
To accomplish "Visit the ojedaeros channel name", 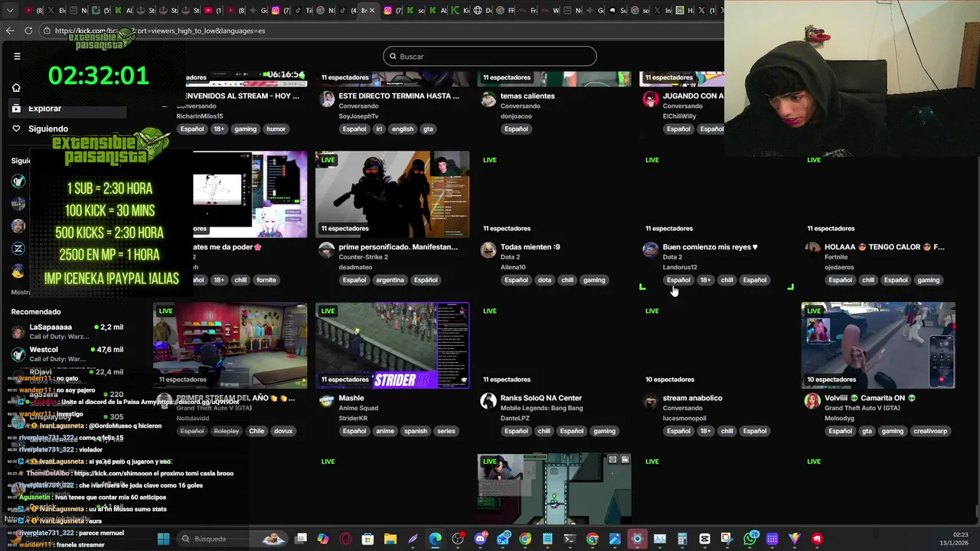I will click(x=839, y=267).
